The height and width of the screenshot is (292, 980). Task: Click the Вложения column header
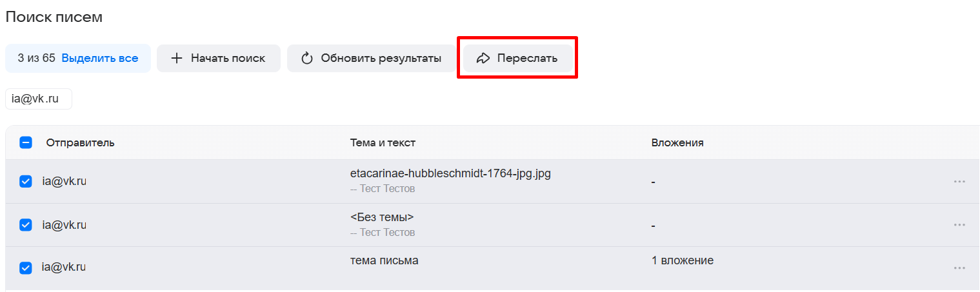[677, 142]
